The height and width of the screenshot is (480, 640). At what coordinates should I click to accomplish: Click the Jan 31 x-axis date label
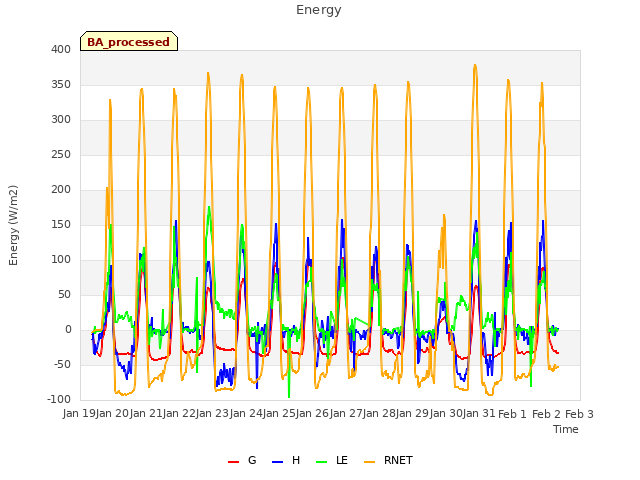point(479,414)
